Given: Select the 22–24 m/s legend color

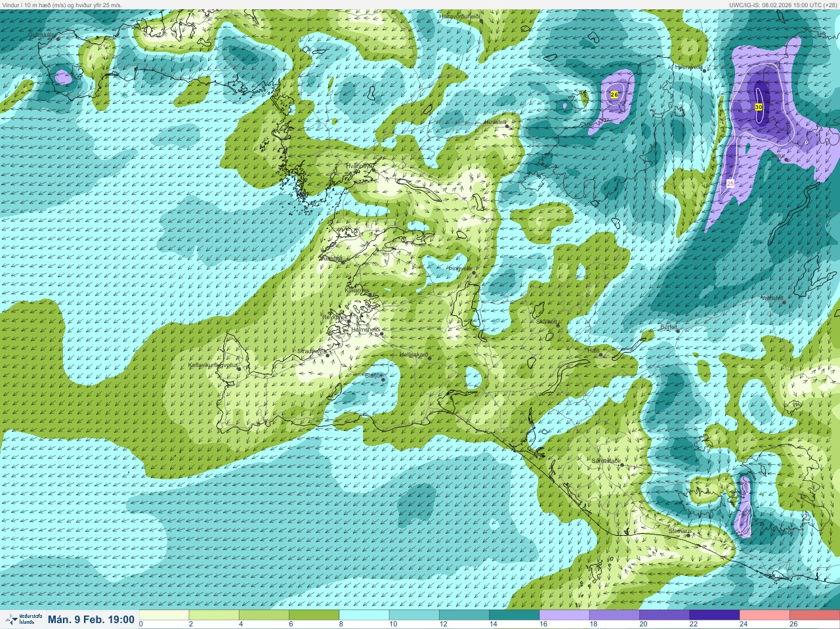Looking at the screenshot, I should 714,615.
